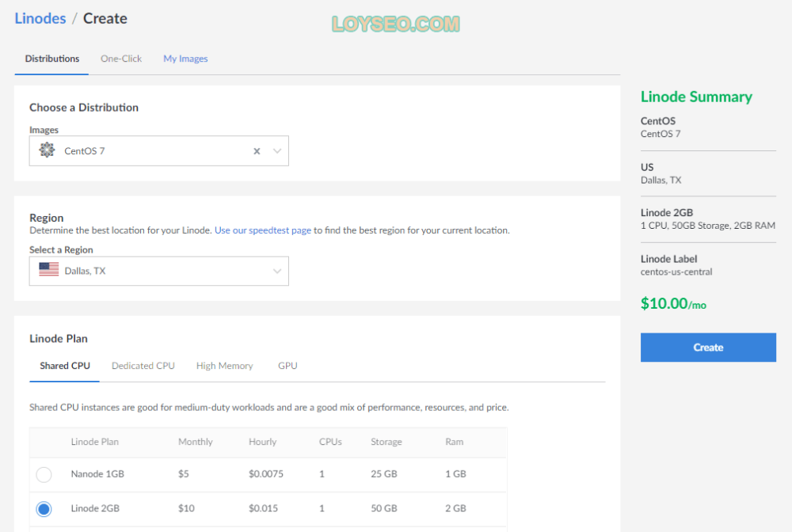The image size is (792, 532).
Task: Click the US flag icon in region field
Action: coord(48,269)
